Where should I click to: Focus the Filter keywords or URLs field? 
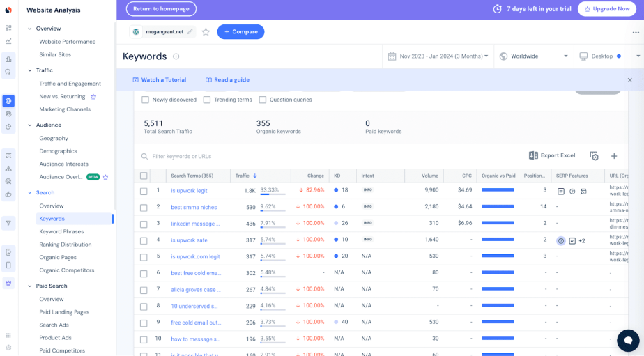tap(328, 157)
